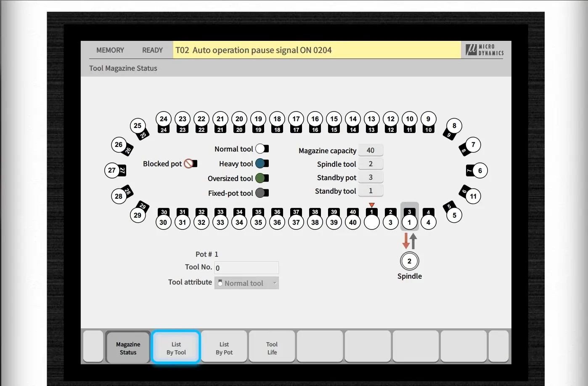
Task: Open the Tool attribute dropdown
Action: pyautogui.click(x=246, y=283)
